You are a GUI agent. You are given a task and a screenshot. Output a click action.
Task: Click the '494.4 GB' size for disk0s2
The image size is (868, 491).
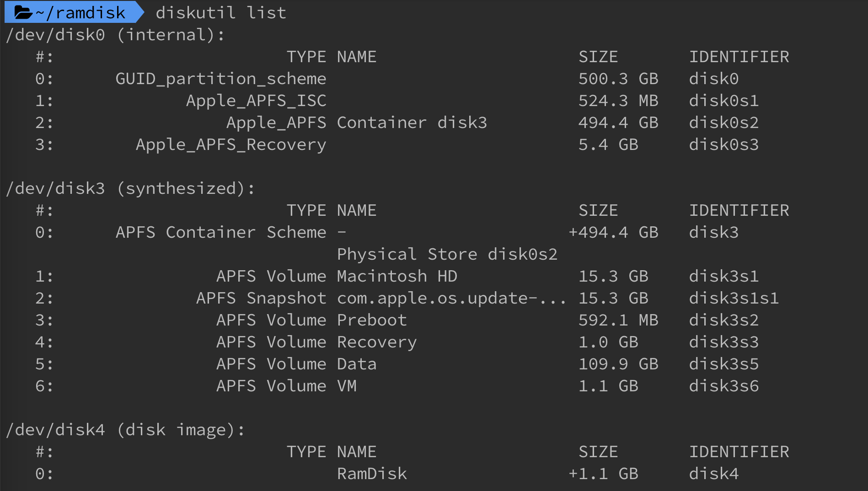618,123
